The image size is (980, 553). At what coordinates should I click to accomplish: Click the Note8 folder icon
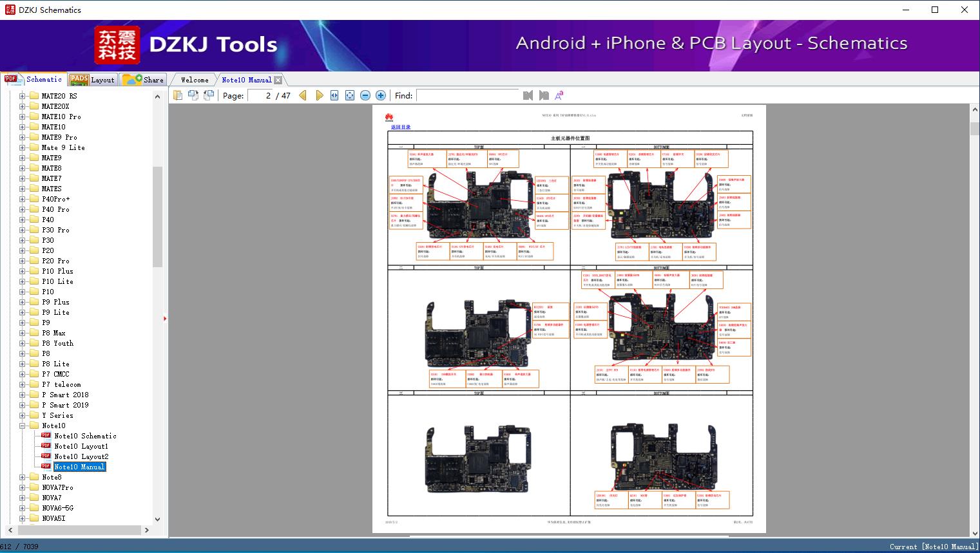tap(34, 477)
